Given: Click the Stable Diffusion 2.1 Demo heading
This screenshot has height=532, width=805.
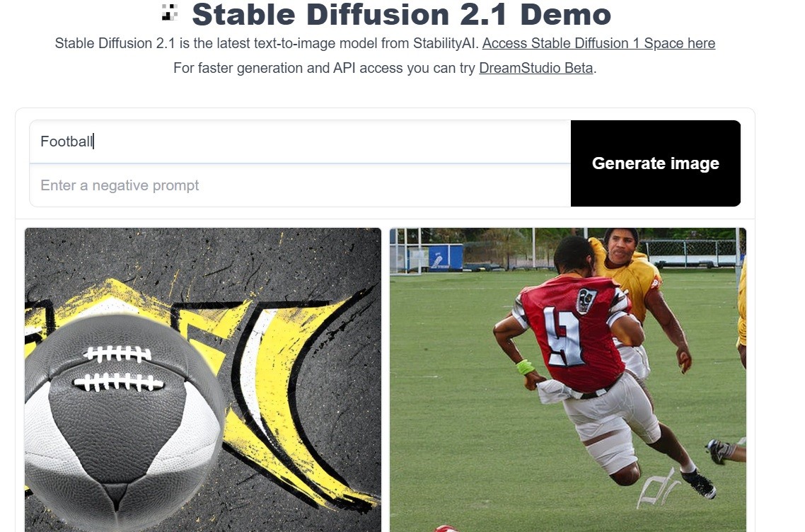Looking at the screenshot, I should click(x=402, y=14).
